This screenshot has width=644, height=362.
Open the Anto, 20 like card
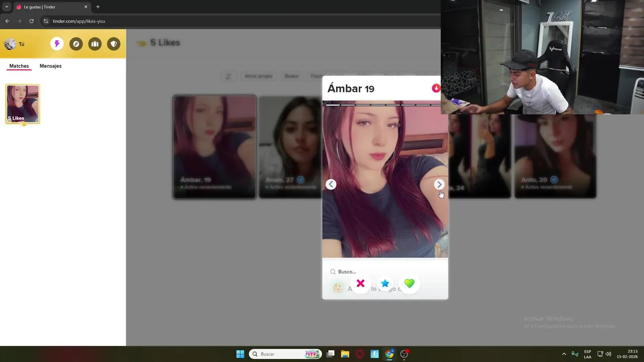tap(555, 156)
